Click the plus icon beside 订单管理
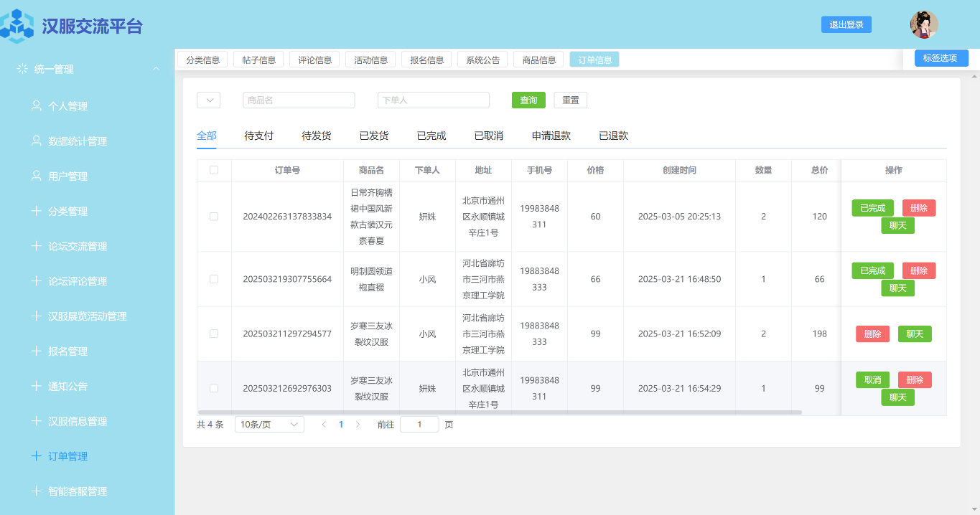Image resolution: width=980 pixels, height=515 pixels. [37, 456]
